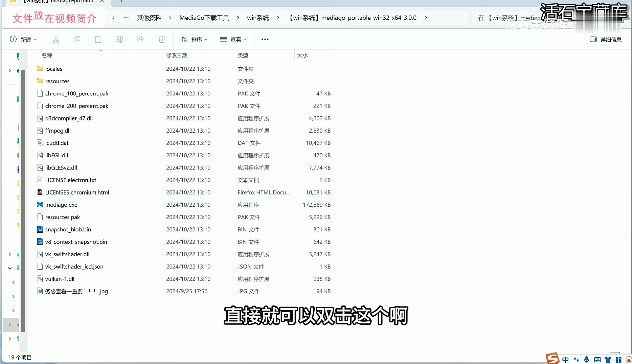The width and height of the screenshot is (632, 364).
Task: Select icudtl.dat file icon
Action: (40, 143)
